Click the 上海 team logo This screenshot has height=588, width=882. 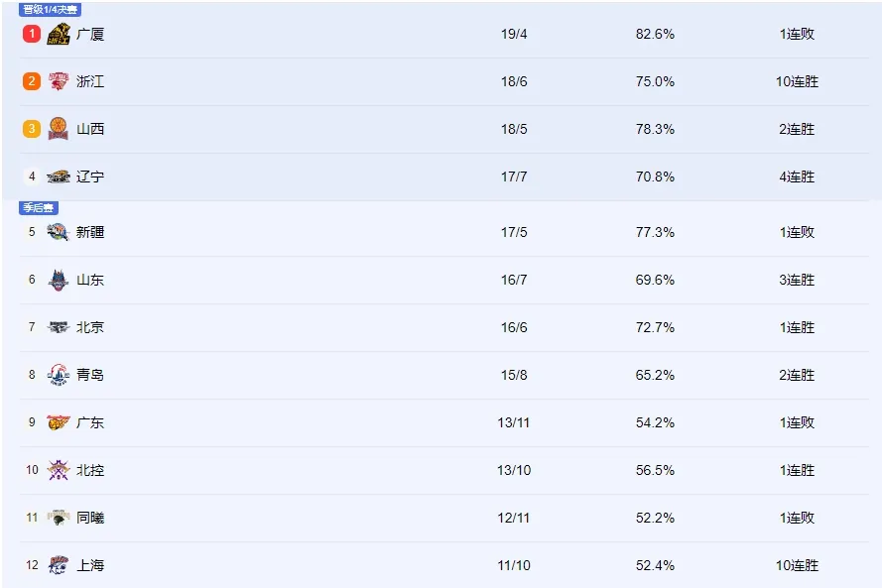(x=58, y=565)
